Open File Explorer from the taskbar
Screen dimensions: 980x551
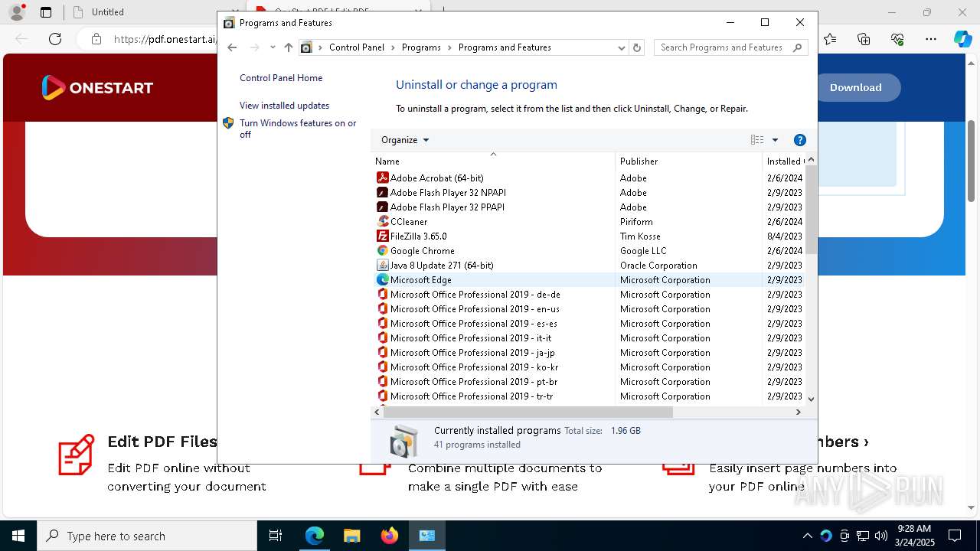pyautogui.click(x=351, y=536)
